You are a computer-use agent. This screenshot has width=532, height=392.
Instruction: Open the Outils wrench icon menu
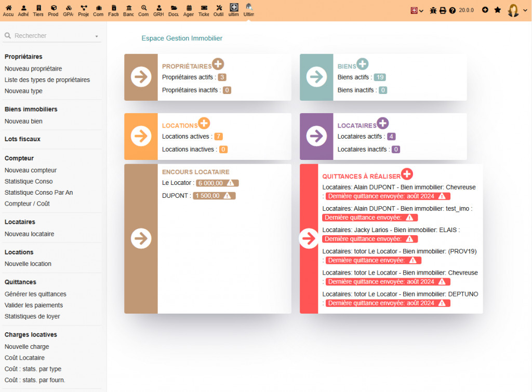click(x=219, y=10)
